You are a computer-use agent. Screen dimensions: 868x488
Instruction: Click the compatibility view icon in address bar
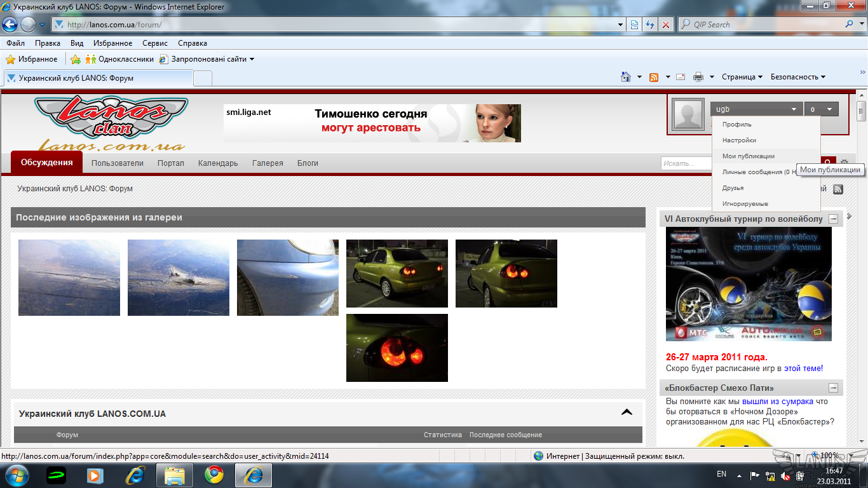[634, 25]
